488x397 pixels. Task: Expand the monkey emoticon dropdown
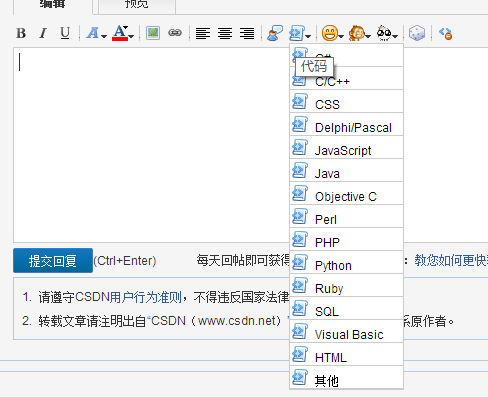click(x=359, y=33)
